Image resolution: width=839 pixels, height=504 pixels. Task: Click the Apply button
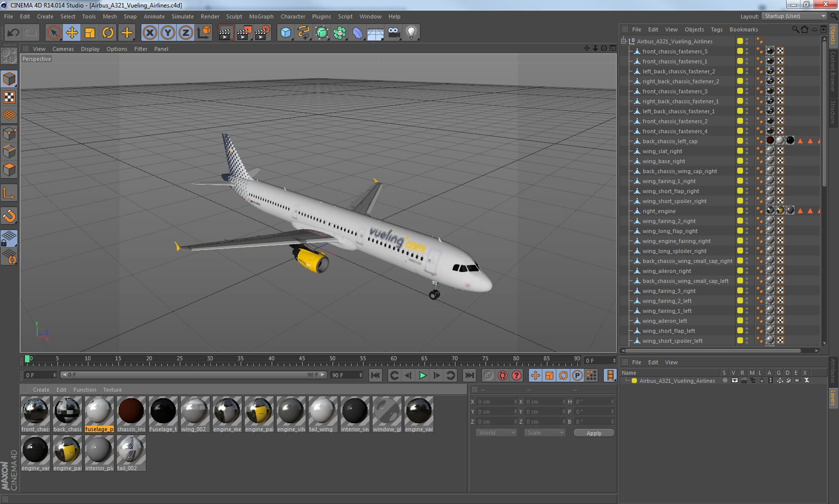tap(594, 433)
